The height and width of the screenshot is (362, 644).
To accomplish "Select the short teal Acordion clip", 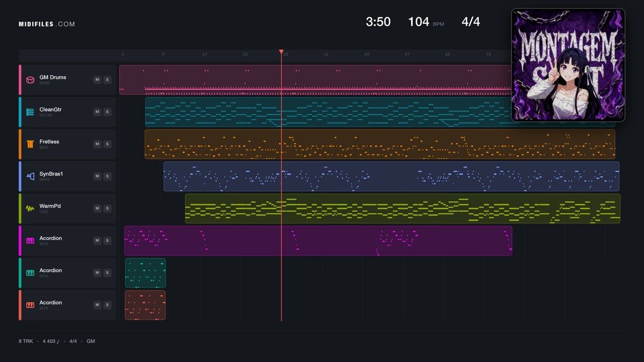I will pos(145,273).
